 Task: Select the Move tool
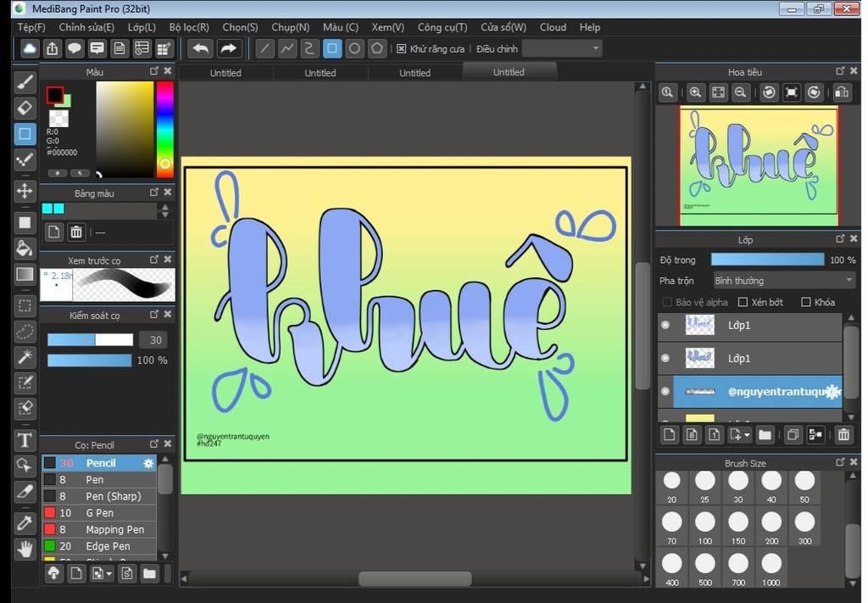click(x=25, y=191)
